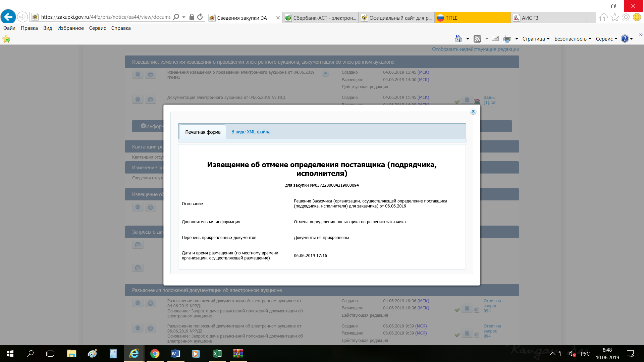
Task: Close the cancellation notice popup
Action: 473,112
